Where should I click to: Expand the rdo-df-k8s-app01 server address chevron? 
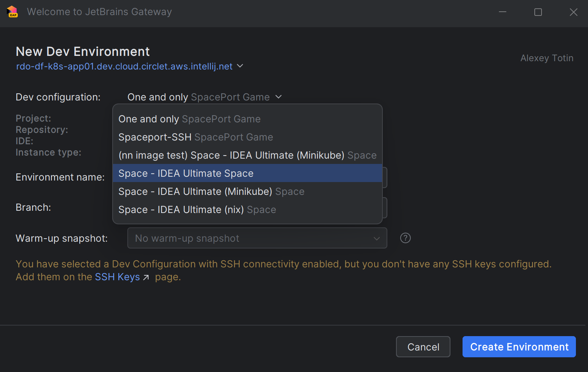[x=240, y=66]
